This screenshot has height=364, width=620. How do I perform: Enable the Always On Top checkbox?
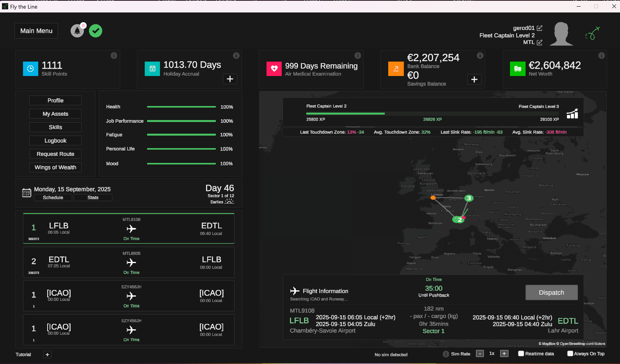(x=570, y=354)
